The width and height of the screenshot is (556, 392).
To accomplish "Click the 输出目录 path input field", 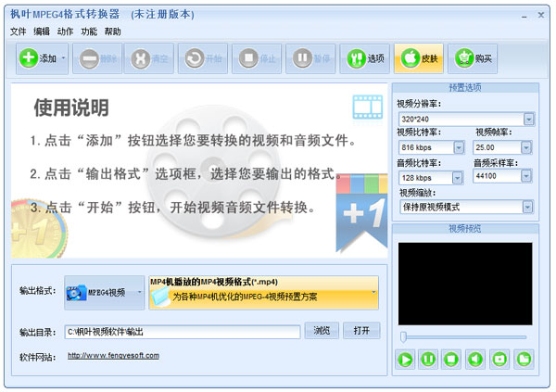I will [183, 332].
